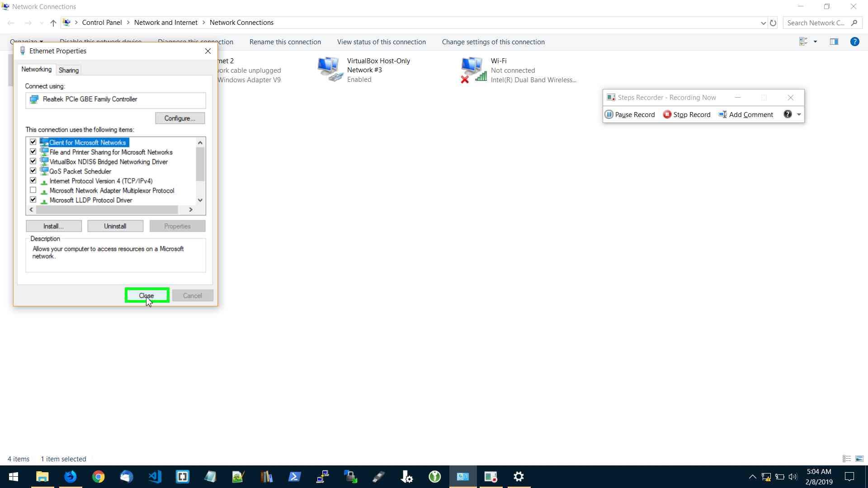868x488 pixels.
Task: Pause the Steps Recorder recording
Action: coord(630,114)
